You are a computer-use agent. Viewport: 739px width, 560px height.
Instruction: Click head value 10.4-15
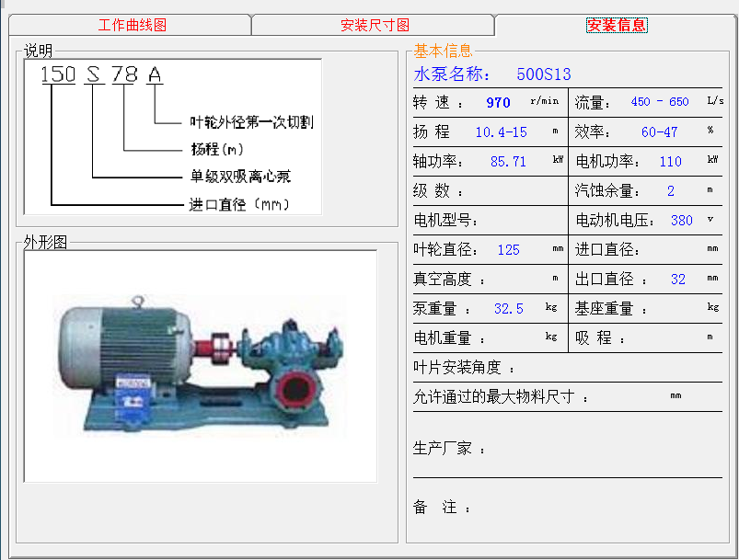tap(501, 132)
